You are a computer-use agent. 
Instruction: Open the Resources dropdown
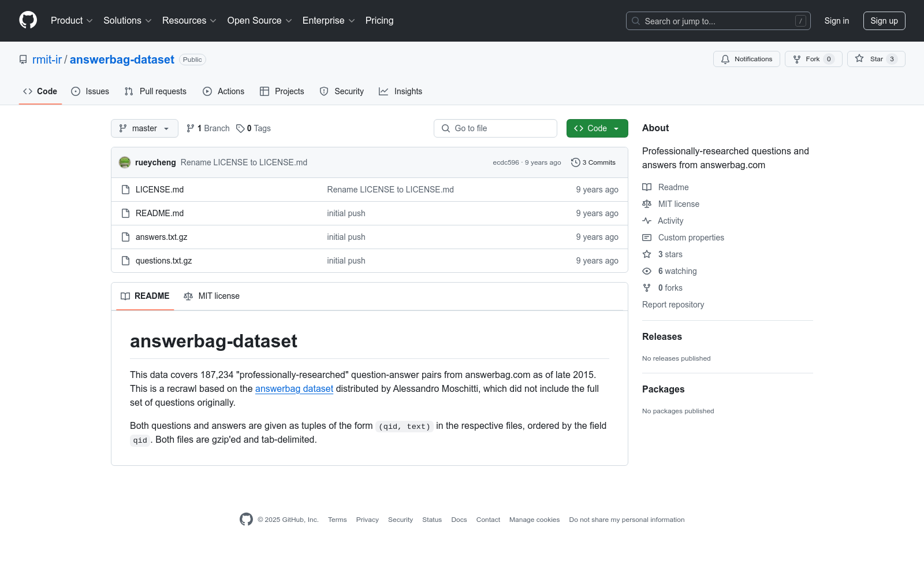[x=189, y=21]
